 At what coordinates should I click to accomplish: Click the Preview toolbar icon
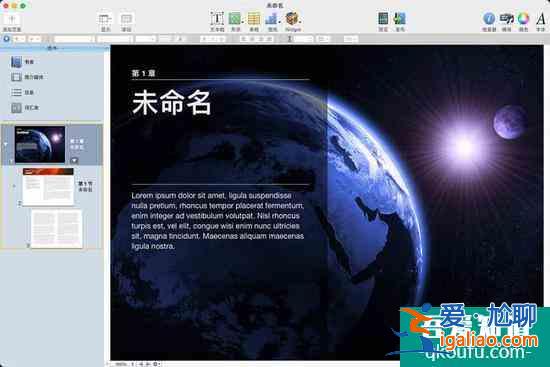tap(383, 21)
